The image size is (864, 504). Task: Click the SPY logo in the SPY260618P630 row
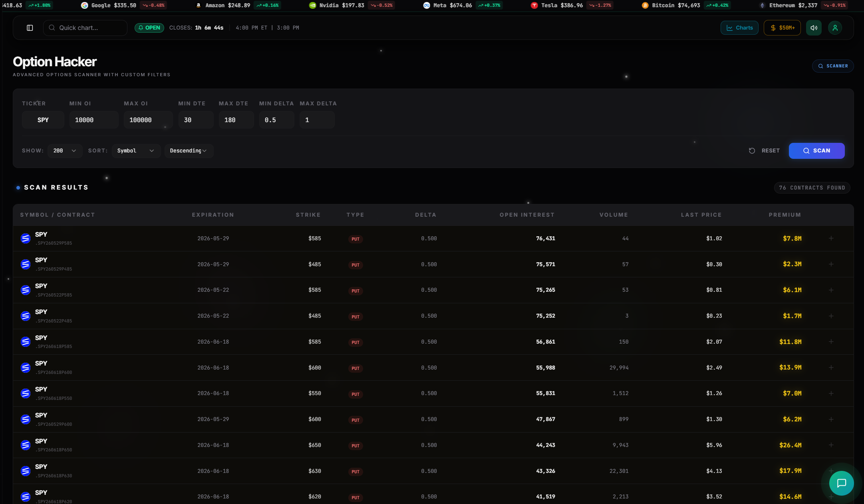click(26, 471)
